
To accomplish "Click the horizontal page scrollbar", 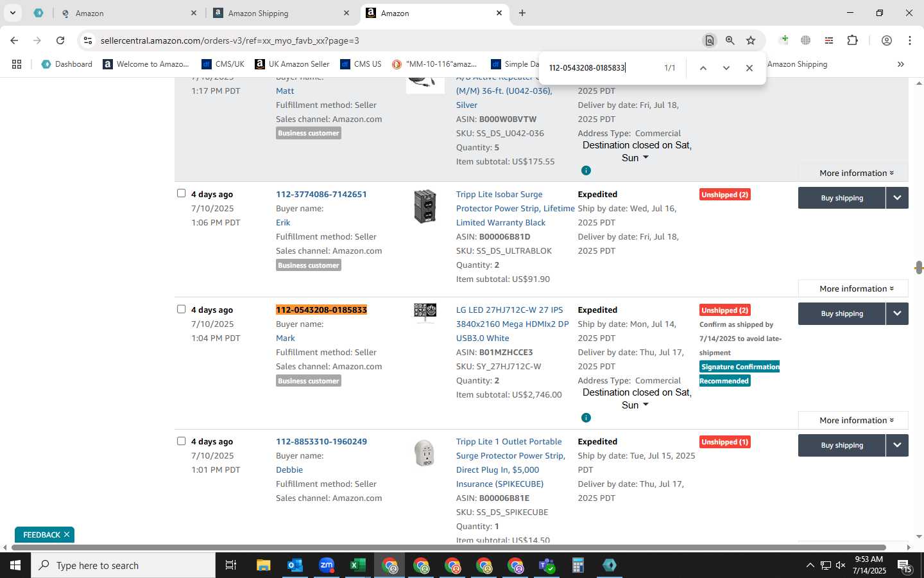I will point(449,547).
